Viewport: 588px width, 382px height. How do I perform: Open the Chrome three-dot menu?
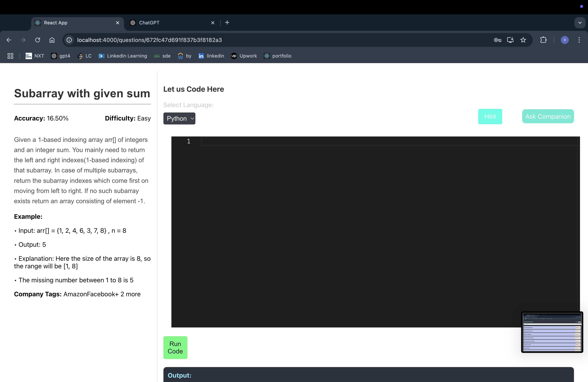pyautogui.click(x=579, y=40)
